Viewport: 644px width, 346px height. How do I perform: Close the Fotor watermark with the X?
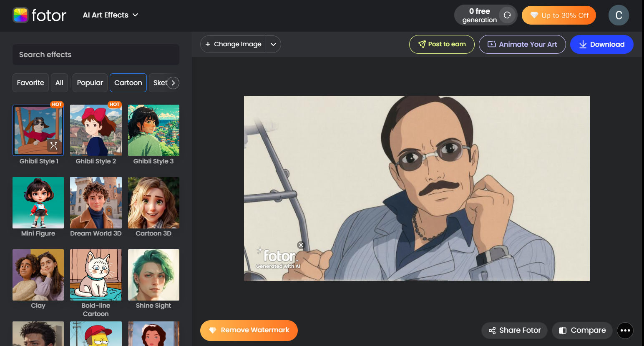tap(301, 245)
